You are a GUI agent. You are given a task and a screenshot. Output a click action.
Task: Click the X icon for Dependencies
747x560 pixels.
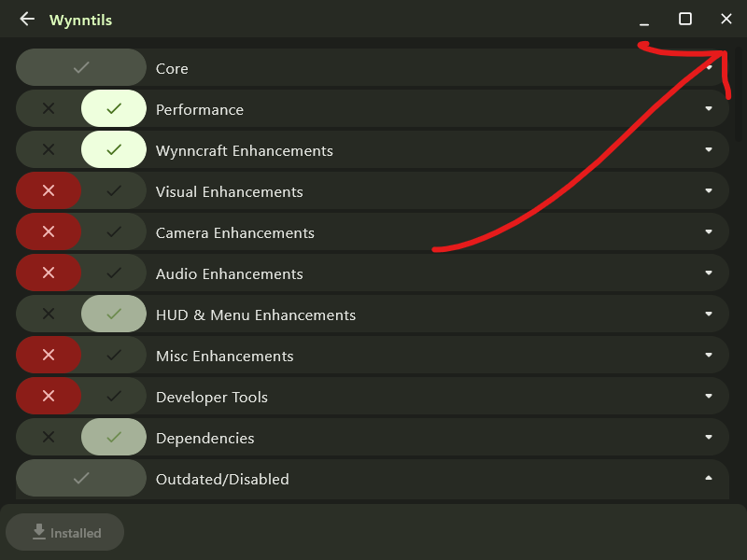coord(49,438)
